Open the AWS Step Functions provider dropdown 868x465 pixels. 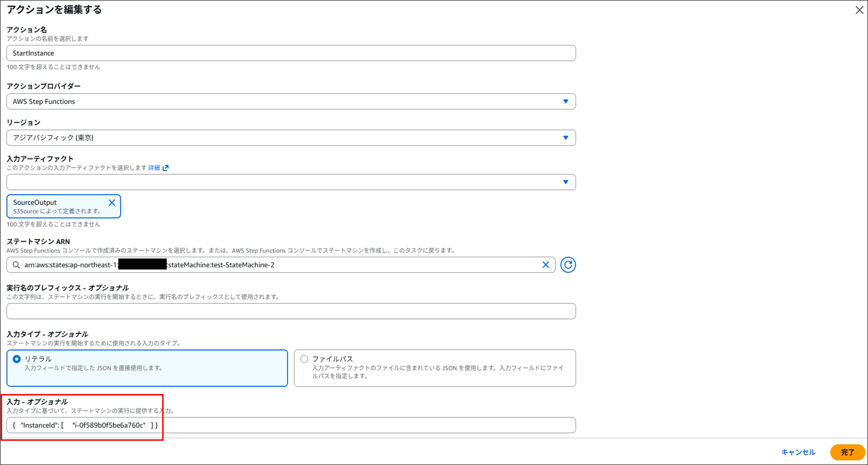290,101
